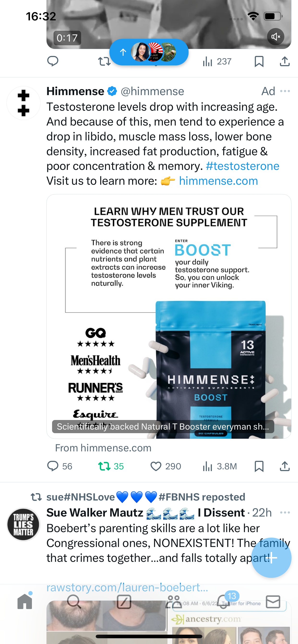This screenshot has height=644, width=298.
Task: Reply to the Himmense ad post
Action: pyautogui.click(x=60, y=466)
